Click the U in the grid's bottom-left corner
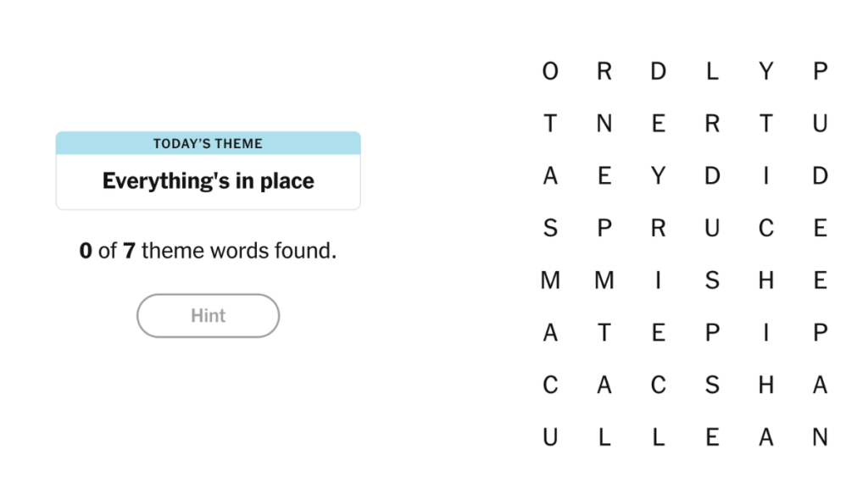 click(x=550, y=436)
